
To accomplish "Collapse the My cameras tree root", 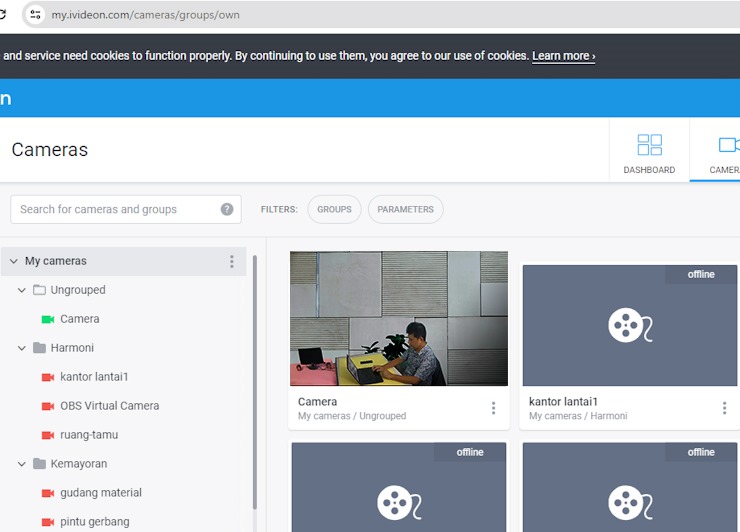I will (x=14, y=261).
